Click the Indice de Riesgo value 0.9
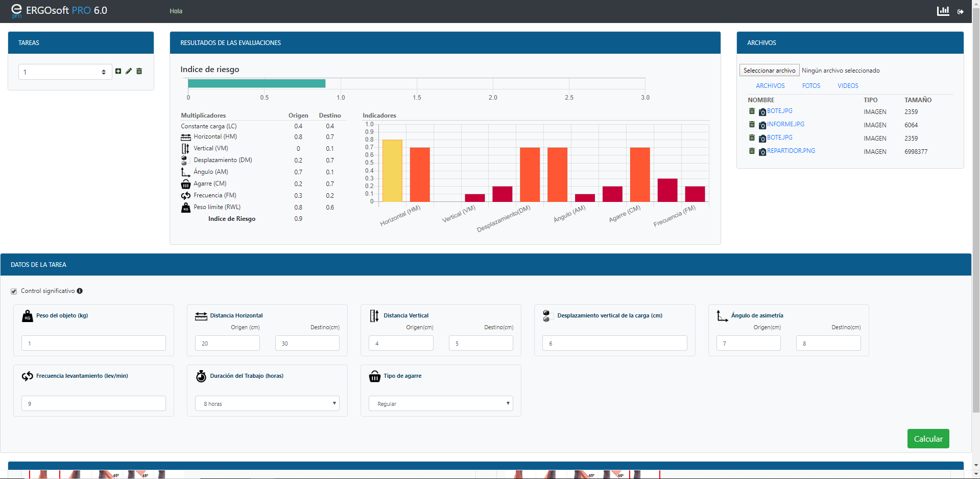Screen dimensions: 980x479 click(298, 219)
